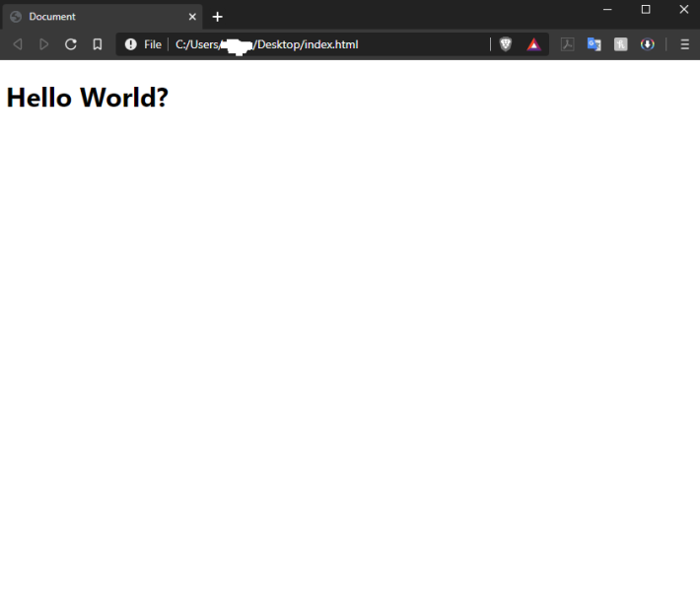Image resolution: width=700 pixels, height=594 pixels.
Task: Close the Document tab
Action: point(192,17)
